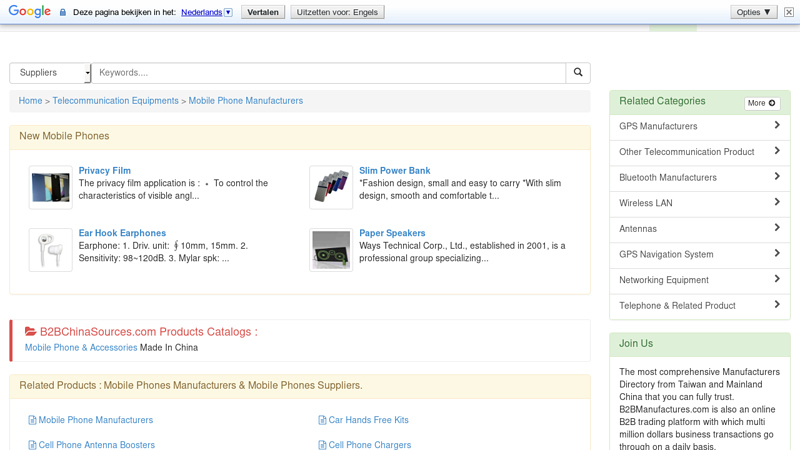Click document icon beside Cell Phone Chargers

pos(322,445)
